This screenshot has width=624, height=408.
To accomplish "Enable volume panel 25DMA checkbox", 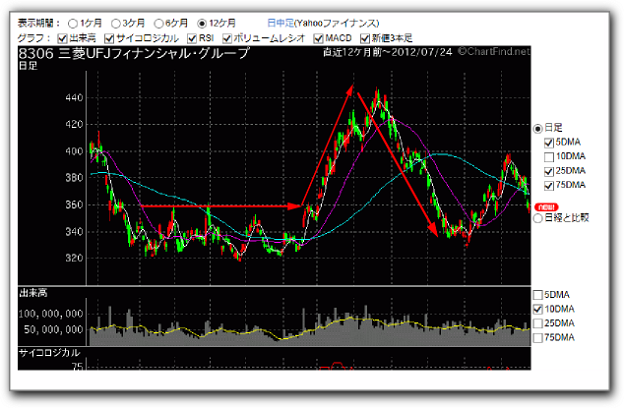I will pos(538,323).
